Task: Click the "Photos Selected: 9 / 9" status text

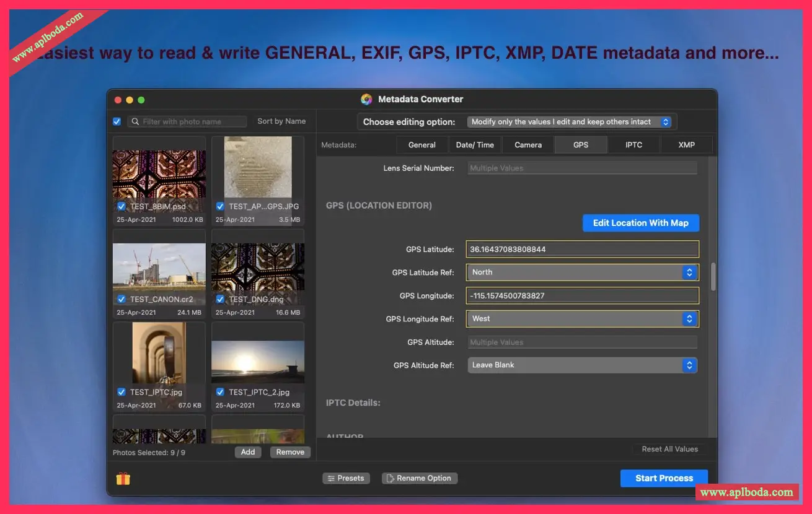Action: (149, 453)
